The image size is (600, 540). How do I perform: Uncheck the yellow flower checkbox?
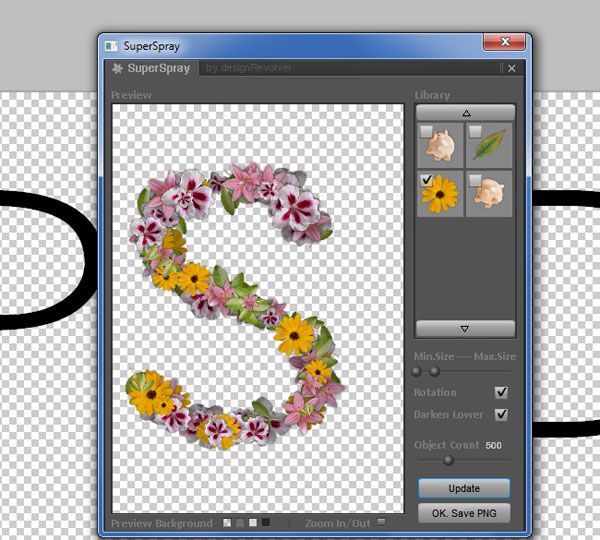pyautogui.click(x=426, y=180)
